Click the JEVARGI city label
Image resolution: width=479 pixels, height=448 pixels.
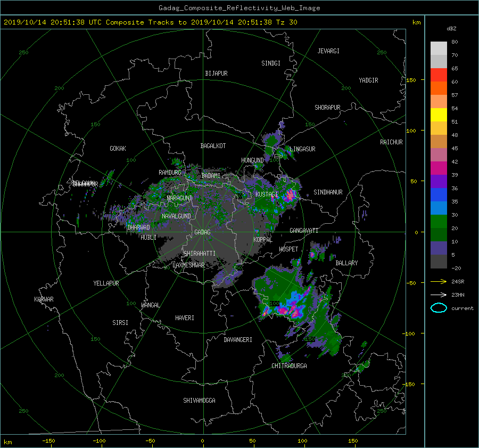pyautogui.click(x=328, y=51)
